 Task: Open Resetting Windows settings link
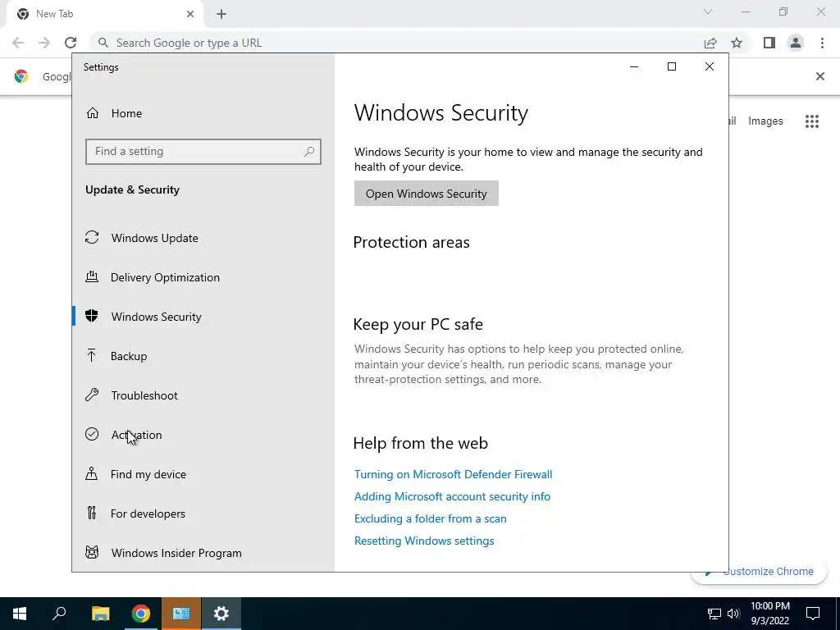(x=424, y=541)
